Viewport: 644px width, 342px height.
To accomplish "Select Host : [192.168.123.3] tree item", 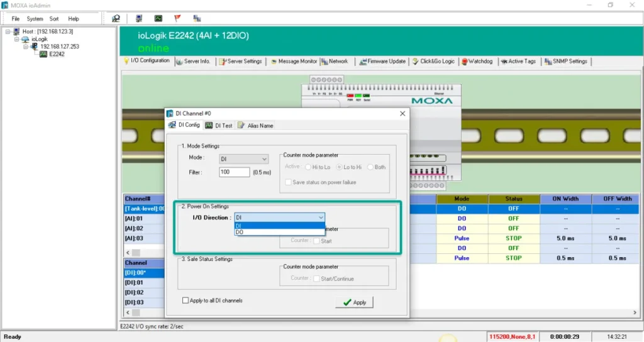I will 48,31.
